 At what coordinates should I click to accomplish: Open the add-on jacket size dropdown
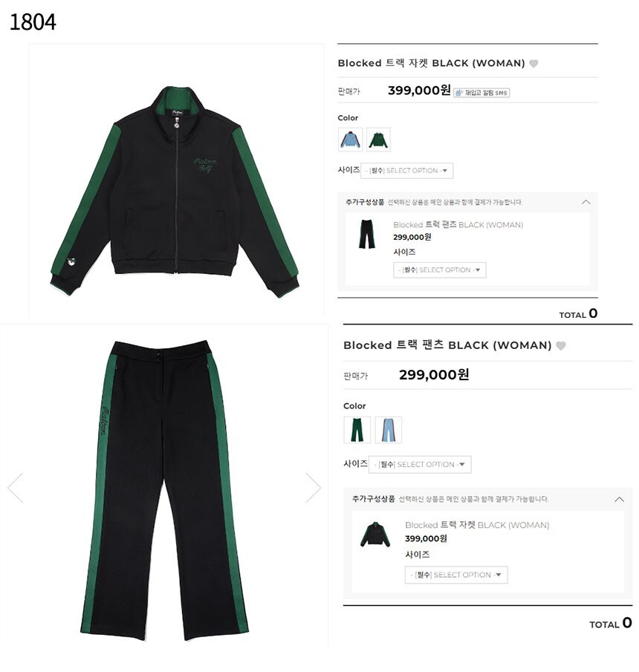[x=456, y=575]
